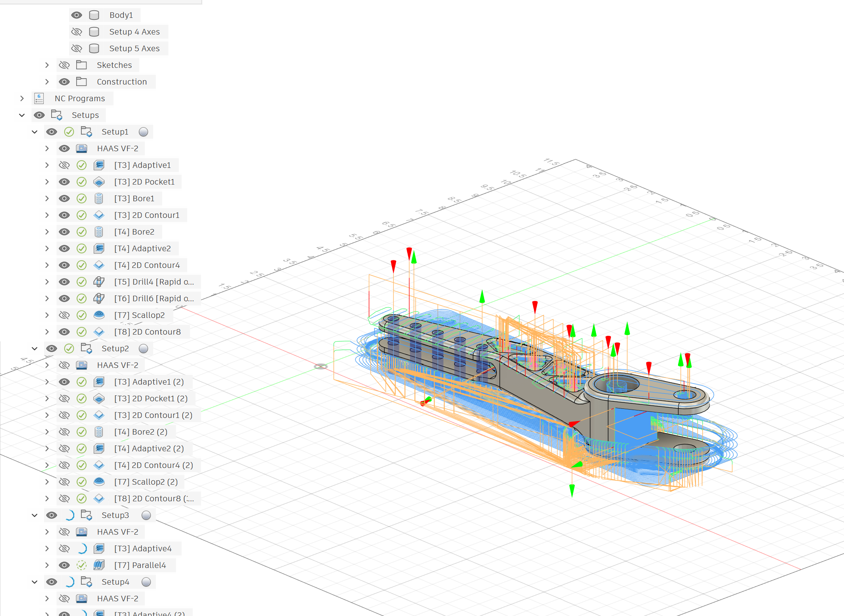Click the Adaptive1 operation icon under Setup1
Viewport: 844px width, 616px height.
99,165
